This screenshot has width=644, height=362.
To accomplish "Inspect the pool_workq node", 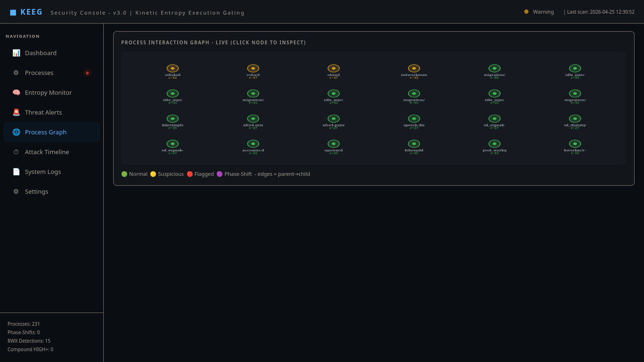I will coord(495,144).
